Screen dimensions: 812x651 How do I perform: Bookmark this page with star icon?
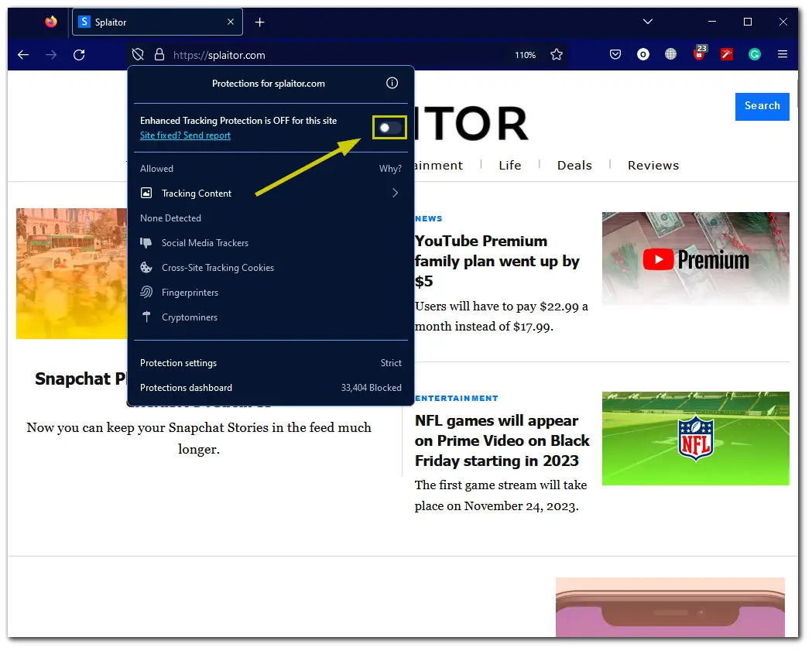557,54
